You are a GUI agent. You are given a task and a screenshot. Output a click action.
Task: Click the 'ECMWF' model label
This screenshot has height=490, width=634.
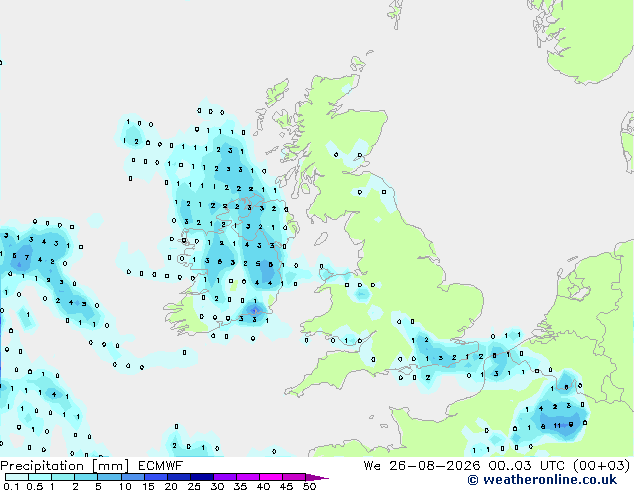click(160, 466)
